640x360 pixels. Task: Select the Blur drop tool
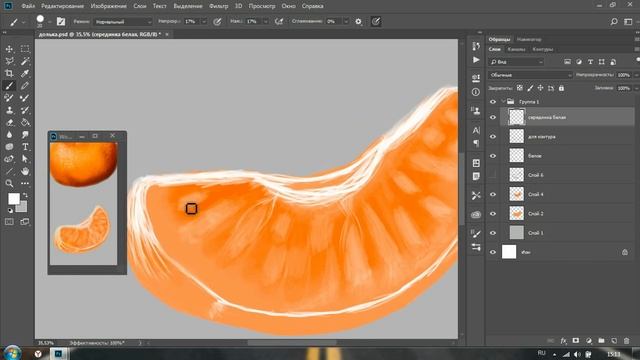click(x=9, y=135)
